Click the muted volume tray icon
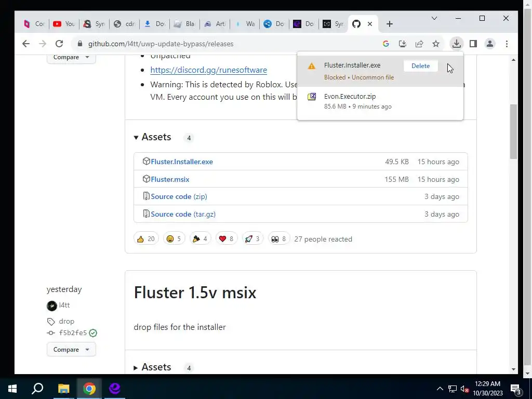The image size is (532, 399). (464, 389)
